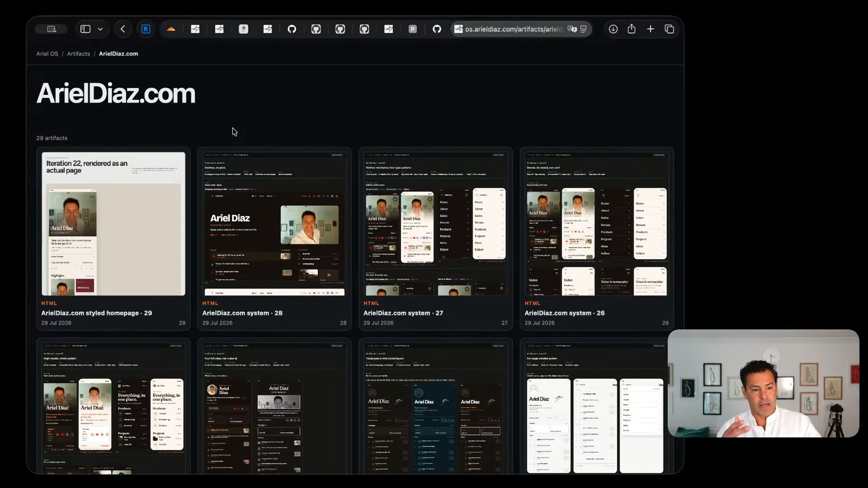Open Reader view icon in address bar
This screenshot has height=488, width=868.
584,29
